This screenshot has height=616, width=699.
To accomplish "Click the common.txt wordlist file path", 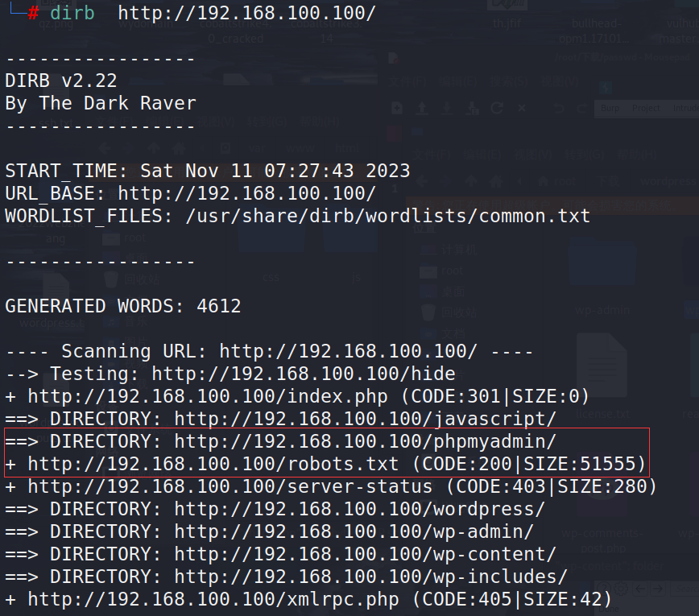I will pos(388,216).
